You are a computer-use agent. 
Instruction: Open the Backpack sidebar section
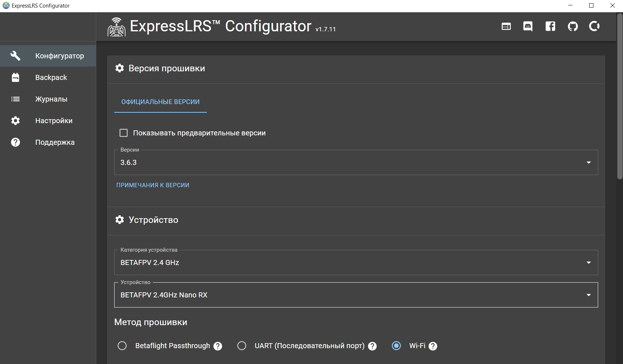coord(48,77)
